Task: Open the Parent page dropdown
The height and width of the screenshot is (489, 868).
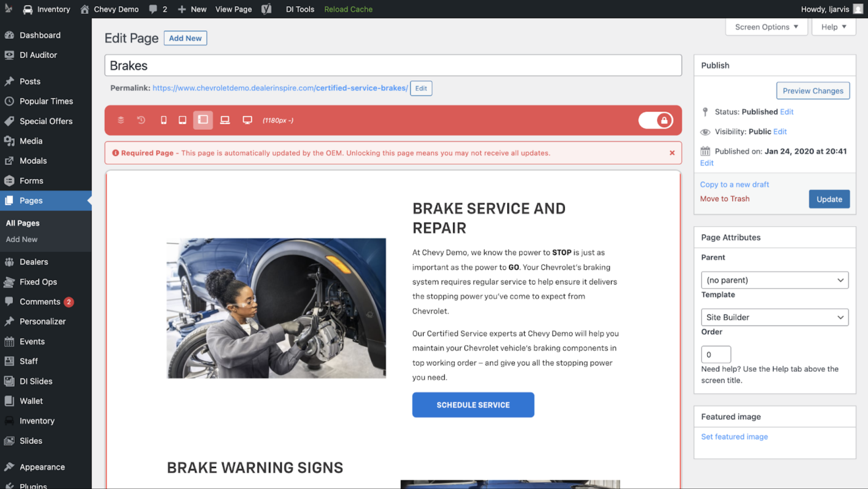Action: pyautogui.click(x=774, y=280)
